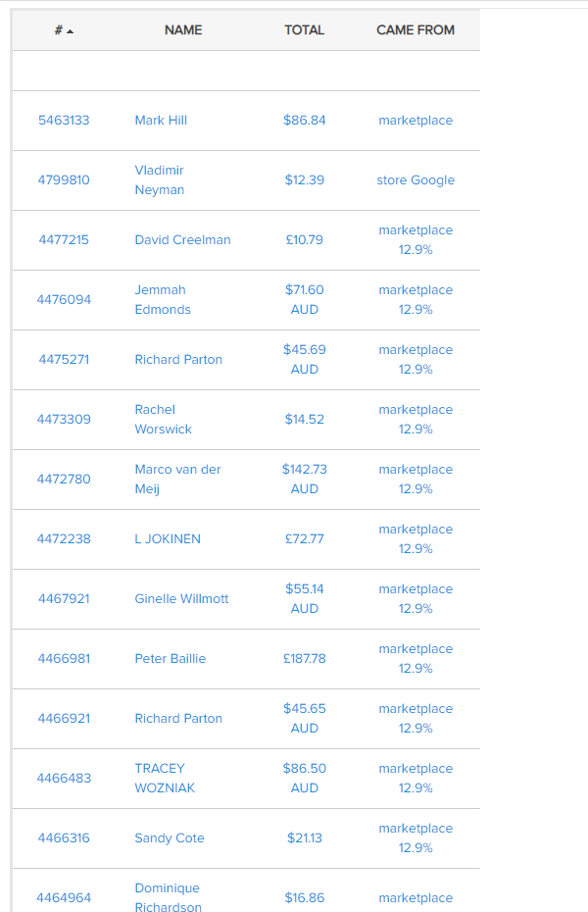
Task: Select Sandy Cote customer name
Action: pos(170,838)
